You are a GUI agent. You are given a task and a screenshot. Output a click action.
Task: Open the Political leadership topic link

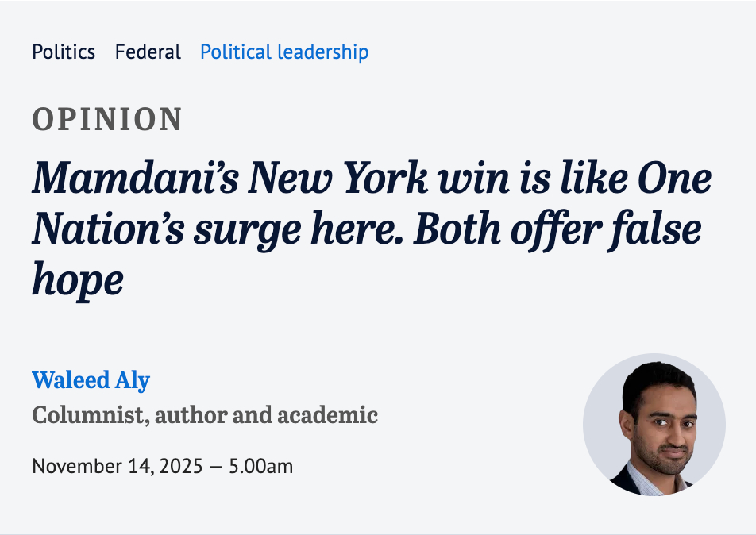point(284,52)
